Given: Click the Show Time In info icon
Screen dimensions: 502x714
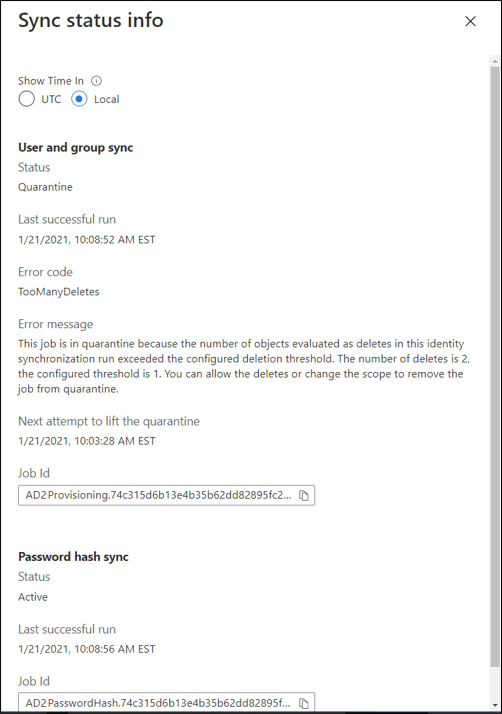Looking at the screenshot, I should coord(96,81).
